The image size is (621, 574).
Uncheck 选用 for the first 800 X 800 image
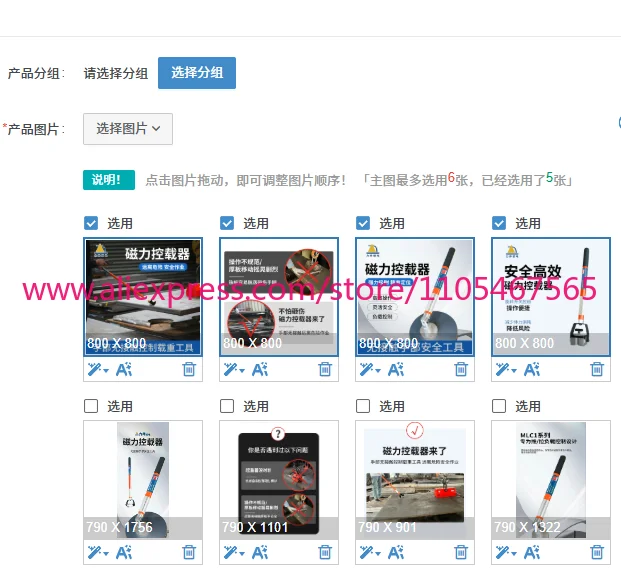point(91,223)
